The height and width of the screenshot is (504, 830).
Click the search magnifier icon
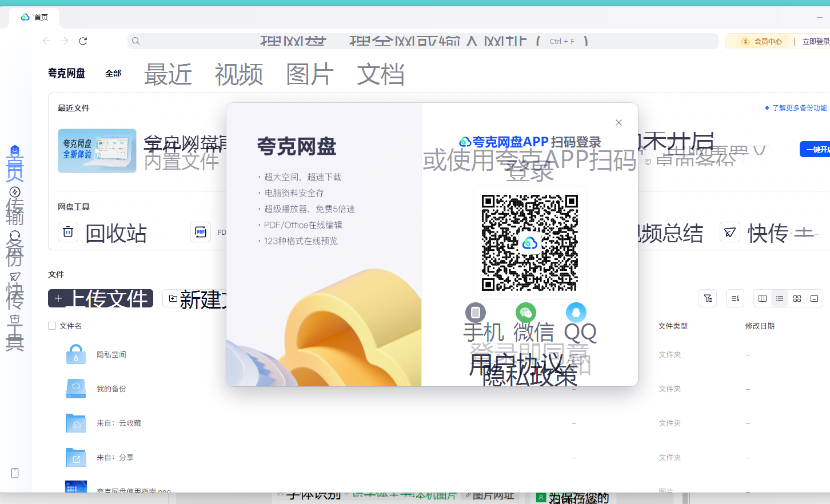[136, 41]
